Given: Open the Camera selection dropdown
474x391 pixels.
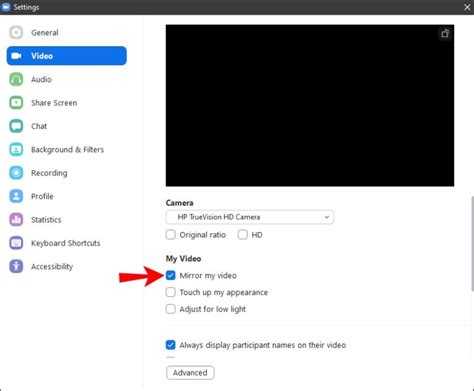Looking at the screenshot, I should point(250,217).
